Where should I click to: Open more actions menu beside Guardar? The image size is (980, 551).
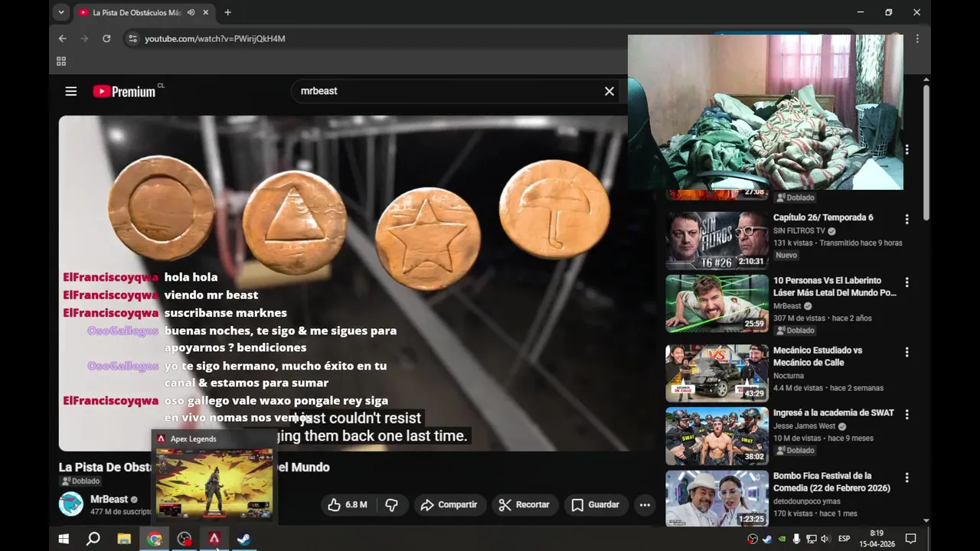point(645,504)
